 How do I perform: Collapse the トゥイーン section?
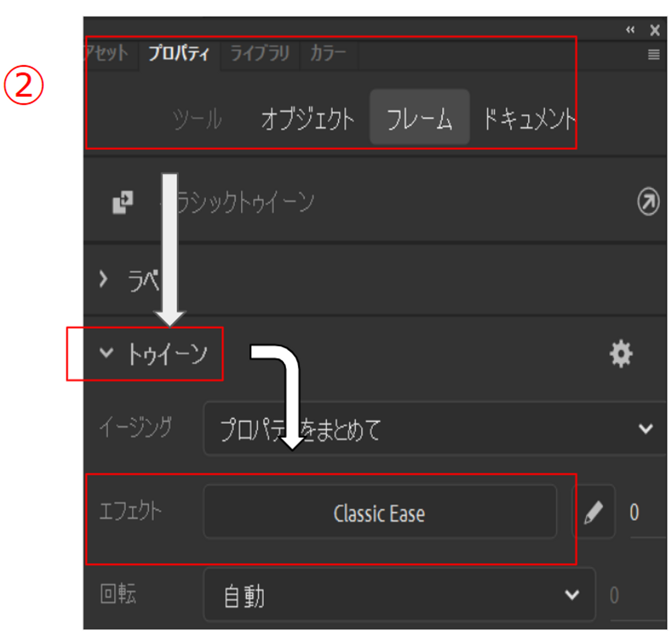[x=106, y=353]
